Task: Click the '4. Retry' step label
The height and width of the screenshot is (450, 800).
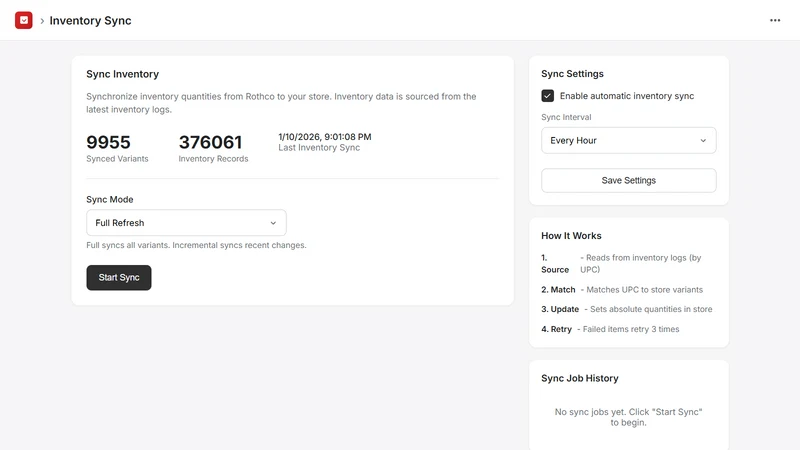Action: [557, 329]
